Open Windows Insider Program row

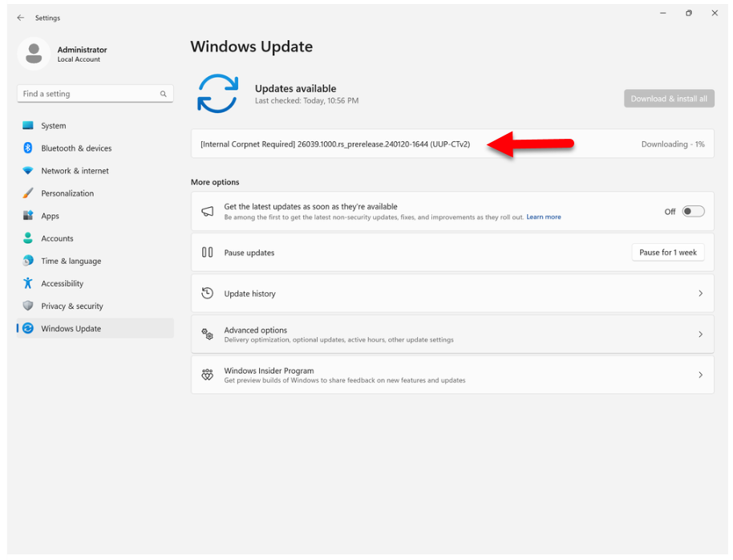tap(452, 375)
